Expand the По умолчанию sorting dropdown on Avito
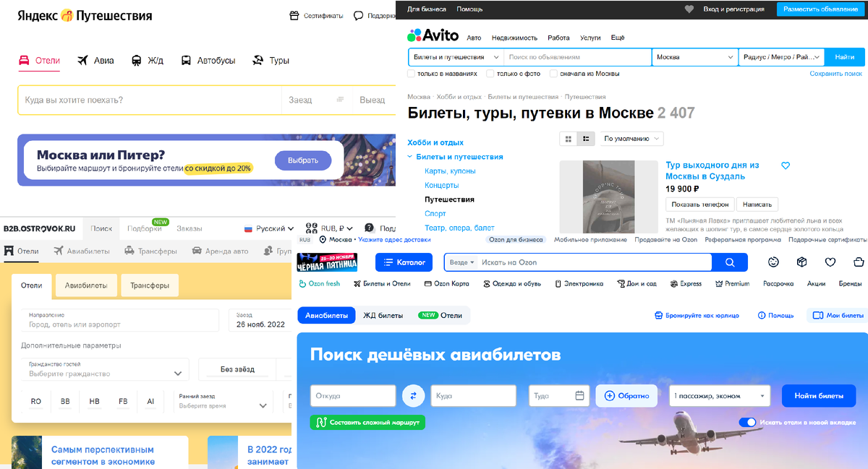Screen dimensions: 868x469 tap(629, 139)
